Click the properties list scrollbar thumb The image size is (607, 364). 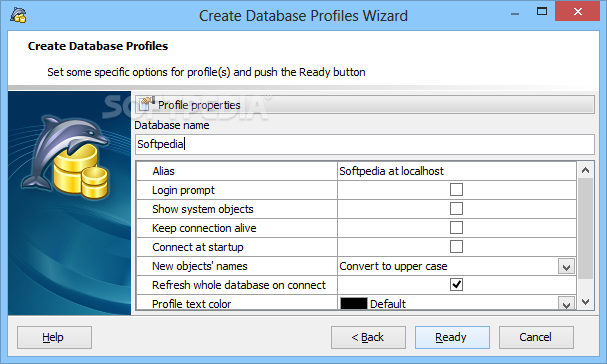pos(585,228)
